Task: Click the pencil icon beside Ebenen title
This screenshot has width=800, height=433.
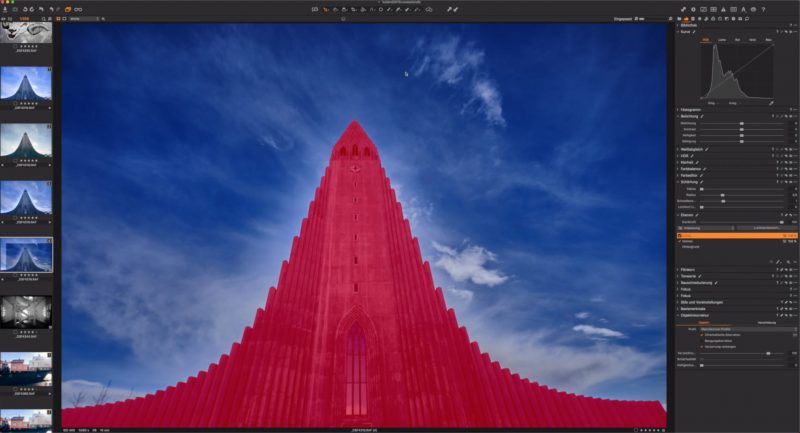Action: point(697,215)
